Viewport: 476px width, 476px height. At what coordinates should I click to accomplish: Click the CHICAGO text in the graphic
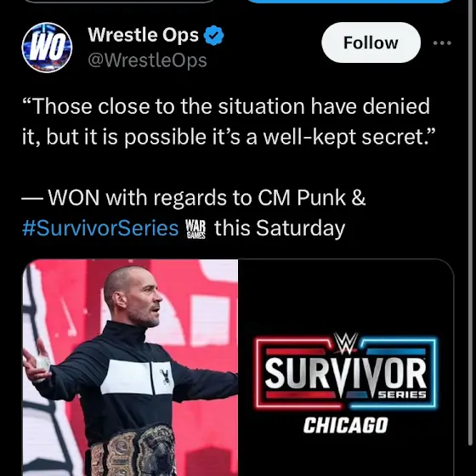pyautogui.click(x=345, y=425)
